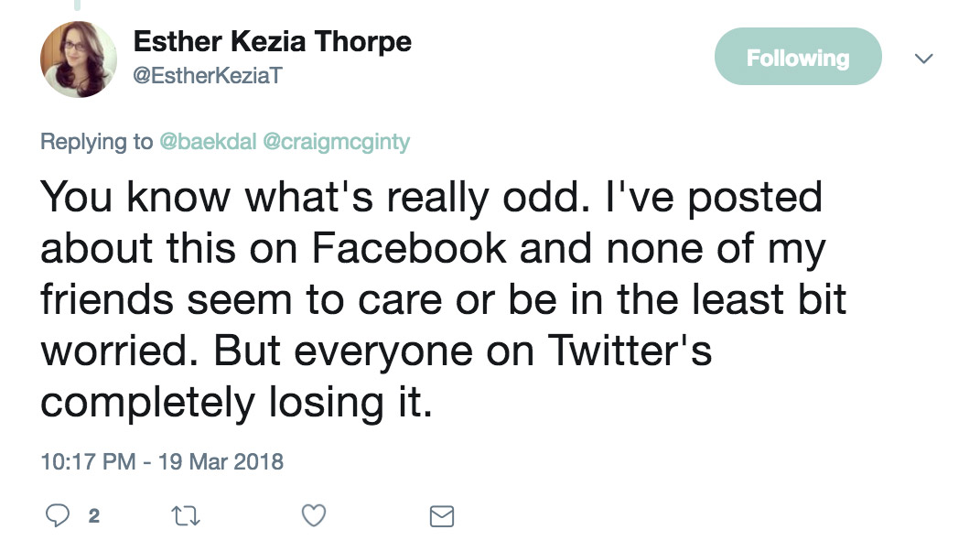Like the tweet with the heart icon

(314, 517)
